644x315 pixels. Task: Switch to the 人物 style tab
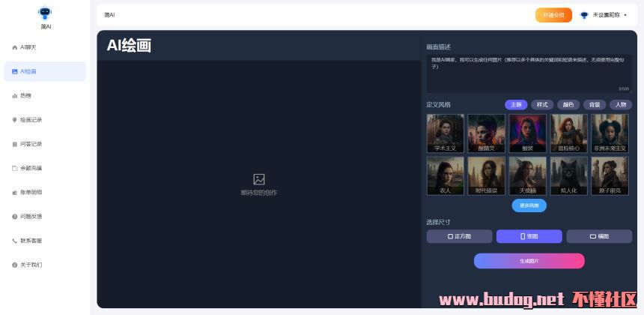tap(621, 105)
